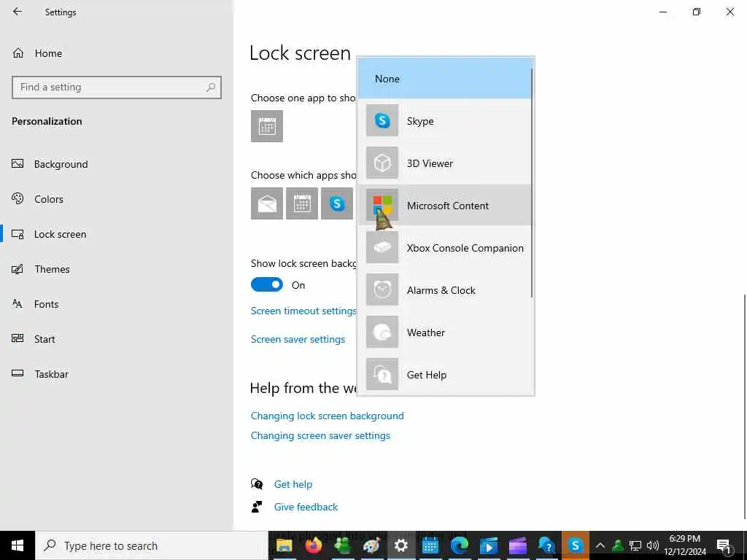This screenshot has height=560, width=747.
Task: Choose 3D Viewer in the dropdown list
Action: click(x=445, y=163)
